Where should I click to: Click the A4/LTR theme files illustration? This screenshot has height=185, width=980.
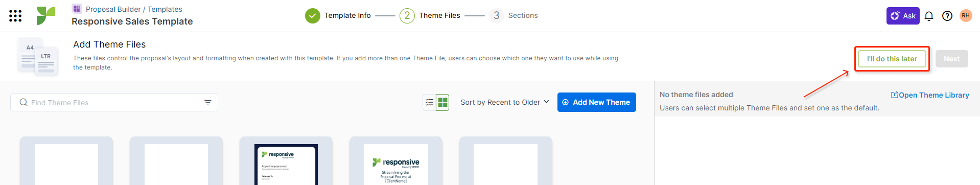38,57
